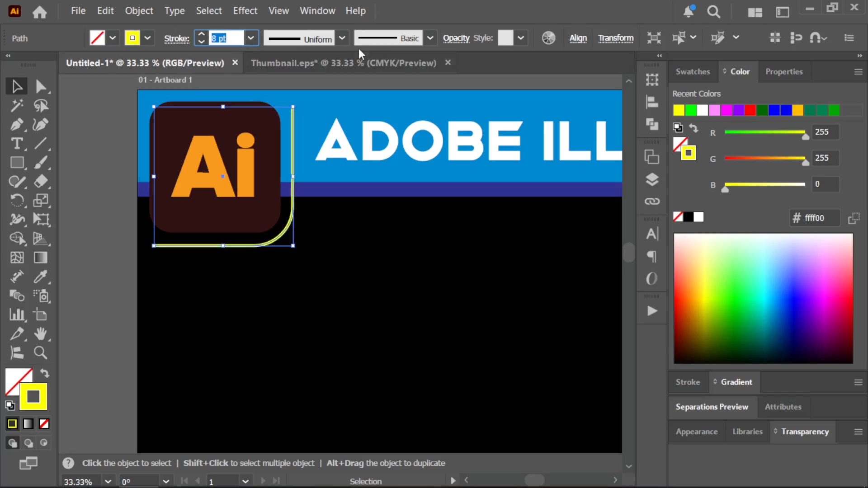
Task: Select the Pen tool
Action: (17, 125)
